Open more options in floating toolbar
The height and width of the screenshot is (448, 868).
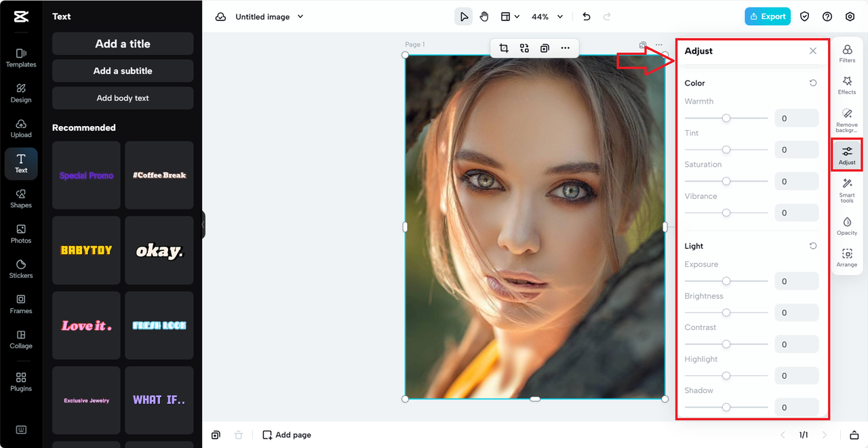coord(565,48)
